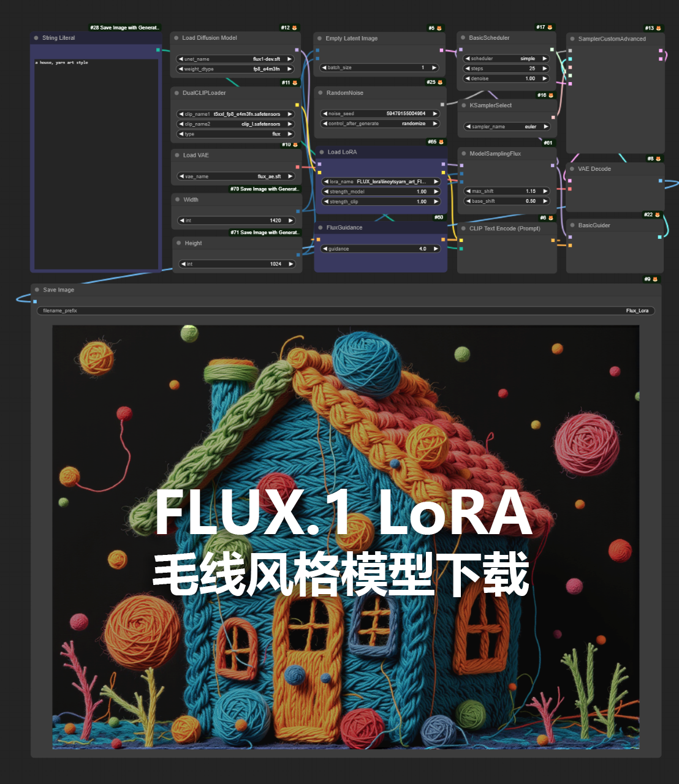Increase guidance value with right arrow

[x=436, y=249]
